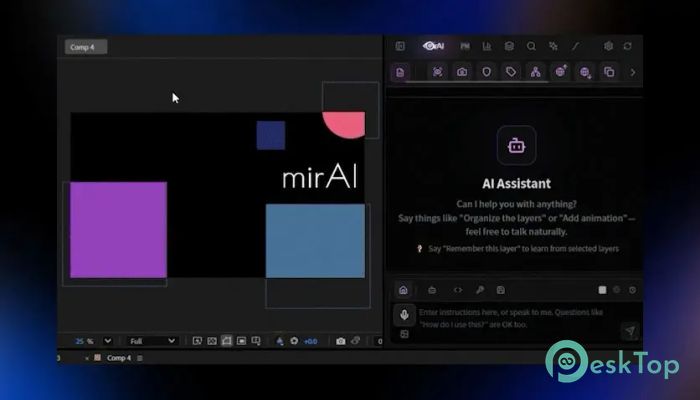Click the refresh arrows icon

point(628,46)
